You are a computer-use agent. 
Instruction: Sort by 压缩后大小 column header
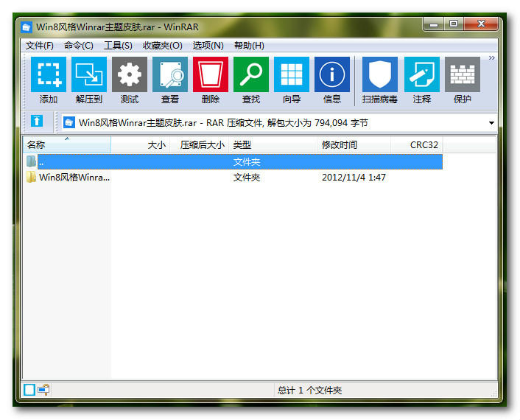200,145
